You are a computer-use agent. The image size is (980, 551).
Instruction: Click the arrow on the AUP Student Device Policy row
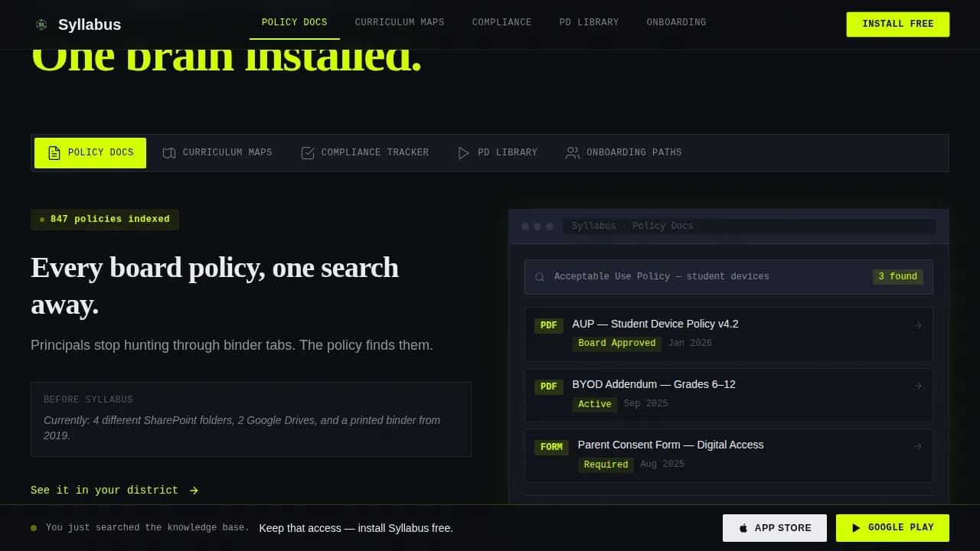click(x=919, y=325)
